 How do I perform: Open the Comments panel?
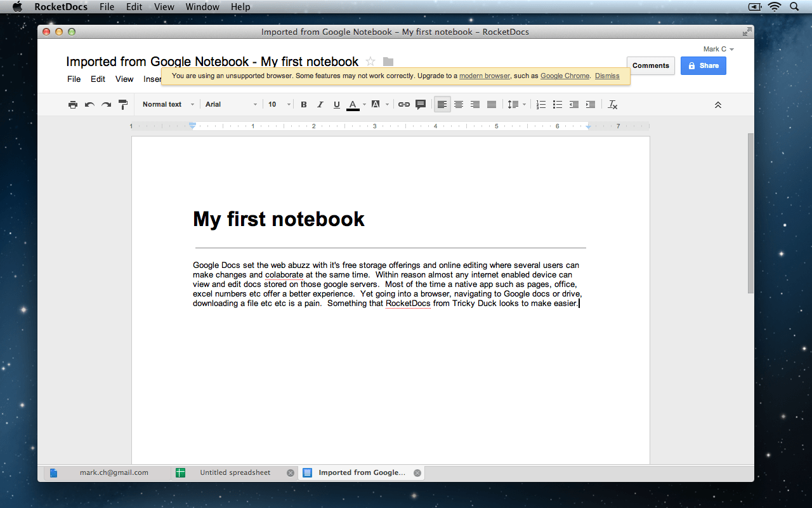tap(651, 65)
